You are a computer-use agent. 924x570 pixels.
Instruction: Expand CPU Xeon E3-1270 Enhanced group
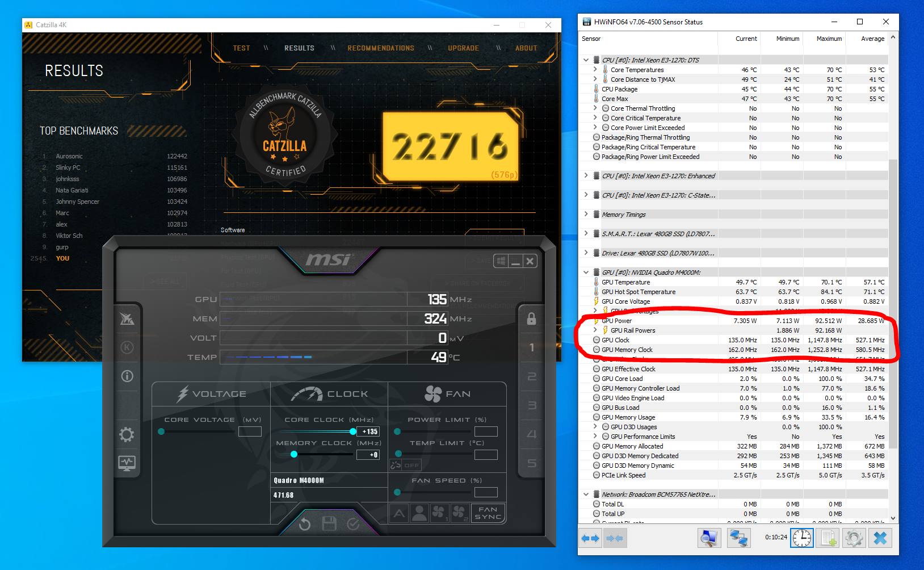586,175
